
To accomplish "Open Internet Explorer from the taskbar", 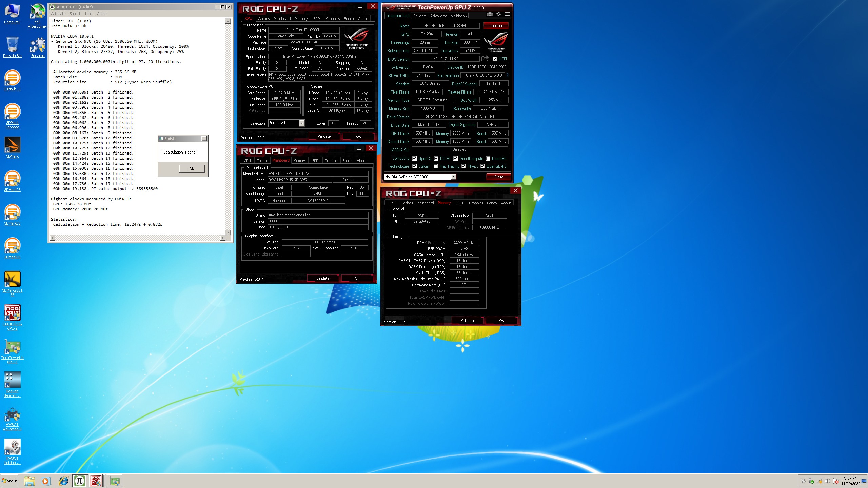I will pyautogui.click(x=63, y=481).
